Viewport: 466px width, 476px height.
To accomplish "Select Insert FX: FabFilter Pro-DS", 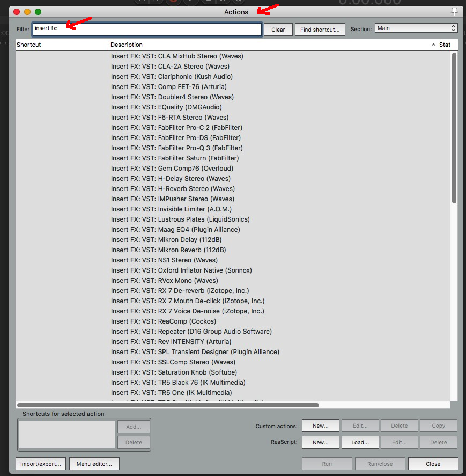I will (x=176, y=138).
